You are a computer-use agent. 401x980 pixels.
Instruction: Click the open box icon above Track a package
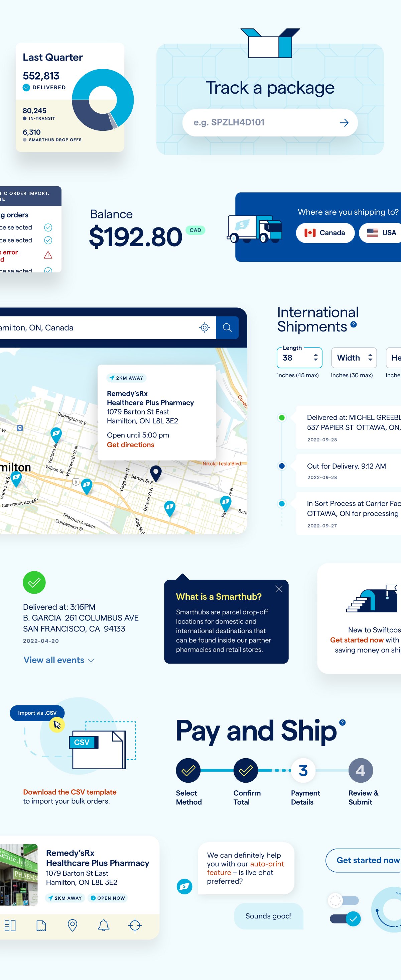click(270, 43)
